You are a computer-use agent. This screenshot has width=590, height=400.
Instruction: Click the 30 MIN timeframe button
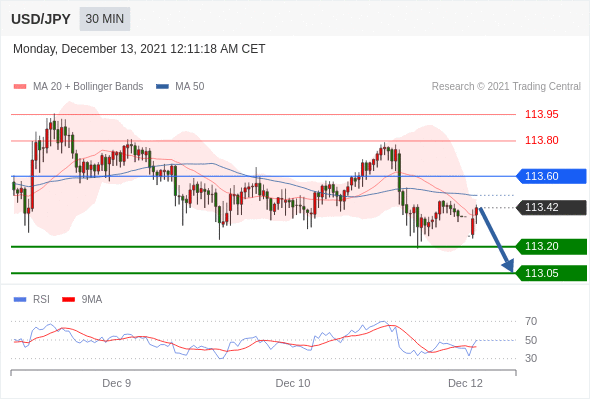(x=105, y=19)
